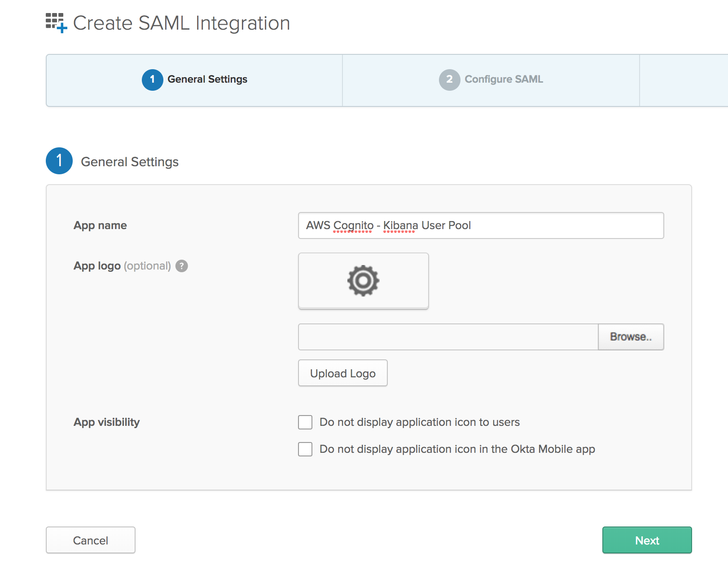Click the App name label
Image resolution: width=728 pixels, height=575 pixels.
click(x=100, y=226)
